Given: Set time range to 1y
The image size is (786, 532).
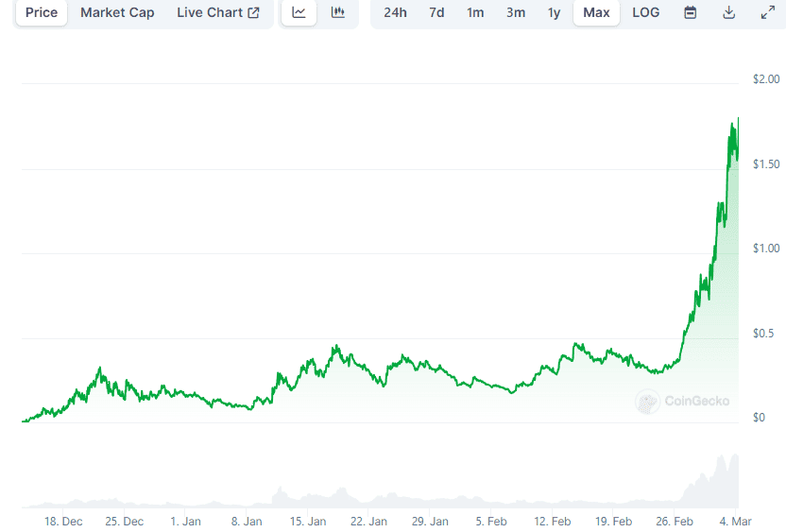Looking at the screenshot, I should point(554,12).
